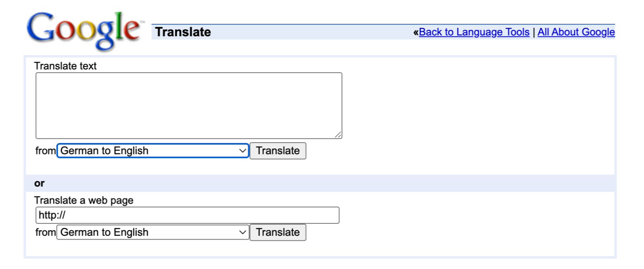Expand the chevron of the text language selector
The width and height of the screenshot is (644, 269).
pyautogui.click(x=242, y=151)
